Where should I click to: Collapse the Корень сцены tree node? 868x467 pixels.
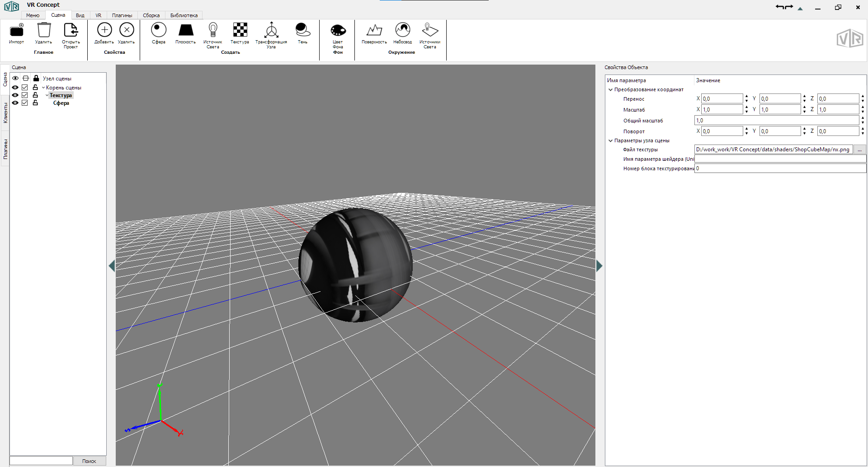click(x=43, y=88)
